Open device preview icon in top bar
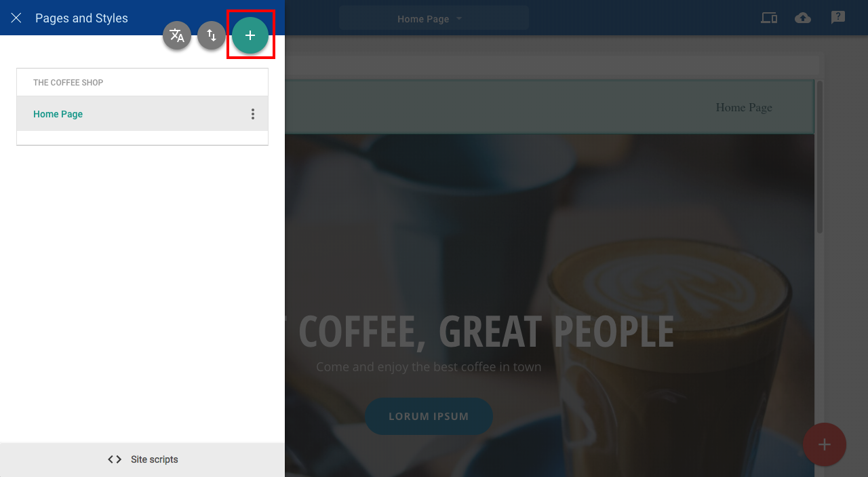 (x=769, y=18)
